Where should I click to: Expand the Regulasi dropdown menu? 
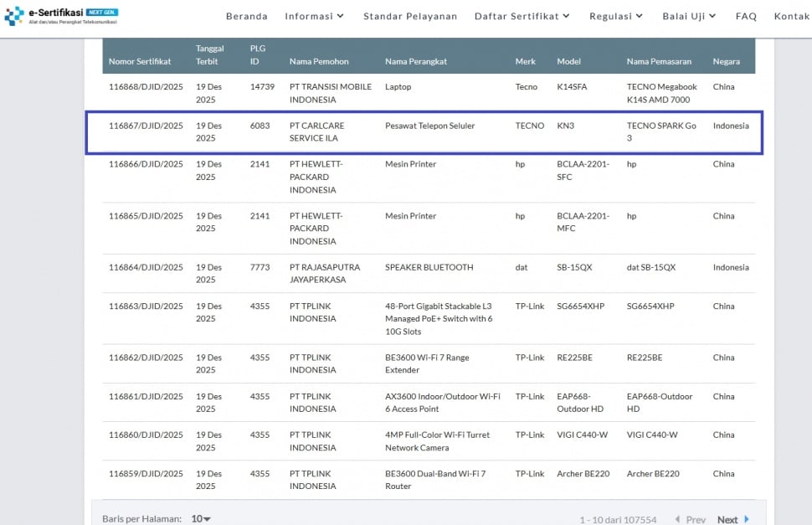coord(616,16)
